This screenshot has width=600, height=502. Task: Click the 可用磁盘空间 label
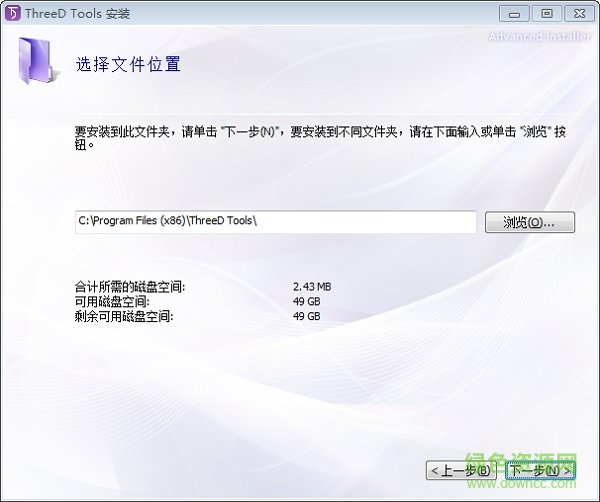pos(112,302)
